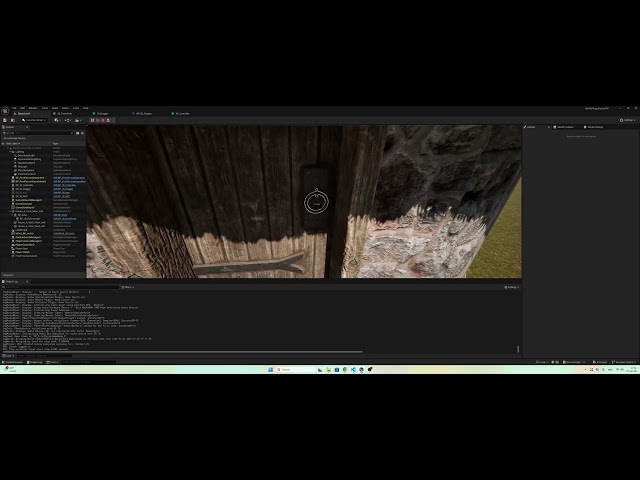
Task: Click the Browse content icon in toolbar
Action: [13, 120]
